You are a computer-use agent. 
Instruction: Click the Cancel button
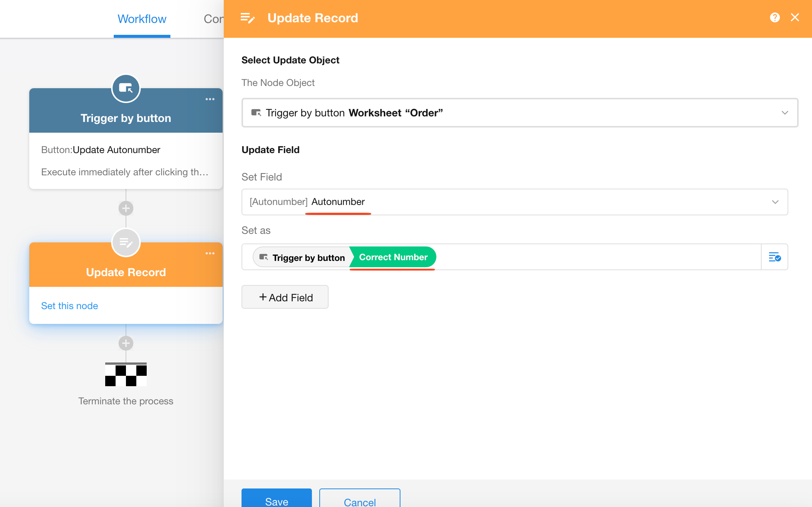coord(360,501)
